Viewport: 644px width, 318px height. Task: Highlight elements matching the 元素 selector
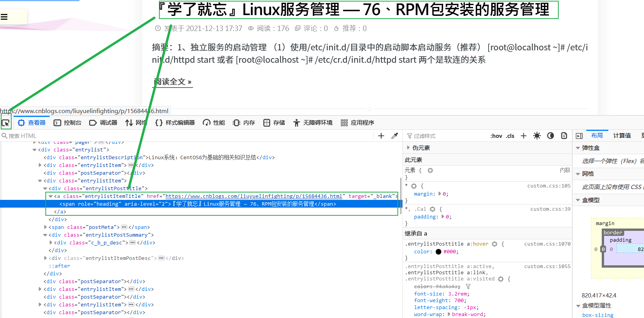click(430, 170)
